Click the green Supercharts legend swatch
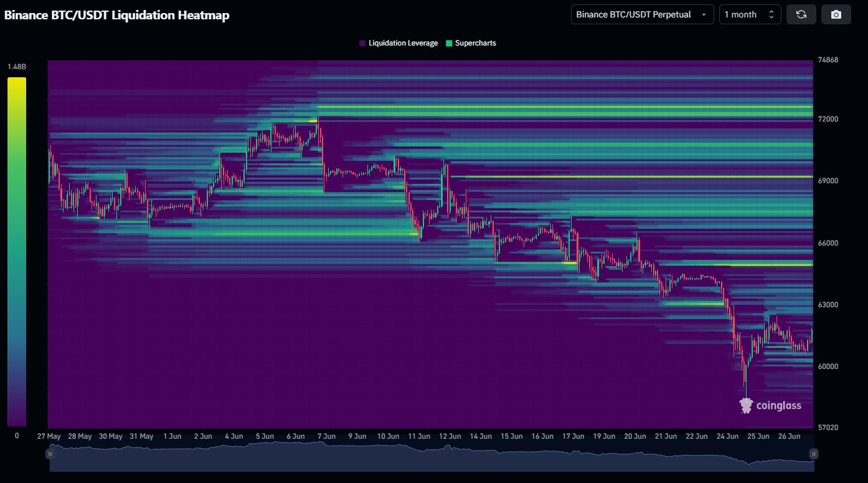This screenshot has width=868, height=483. [x=449, y=43]
